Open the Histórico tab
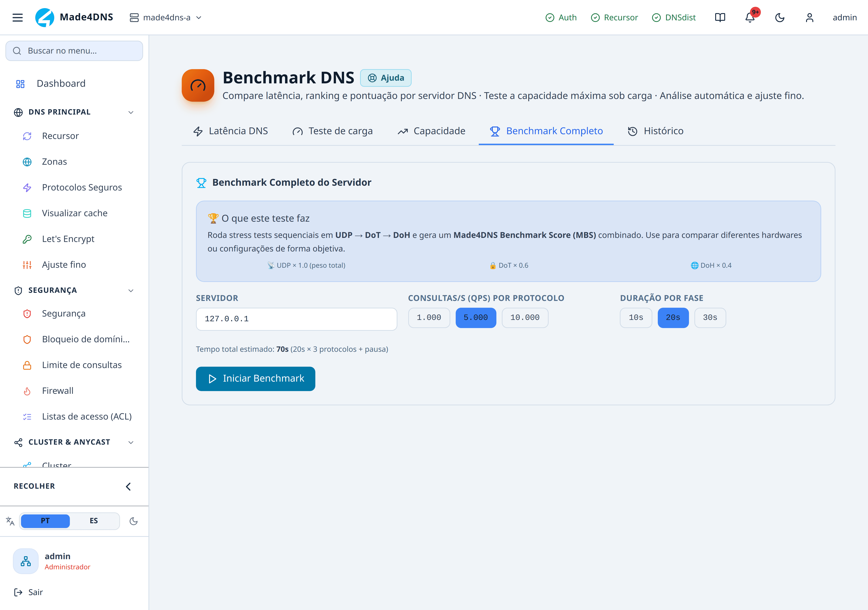The height and width of the screenshot is (610, 868). pyautogui.click(x=656, y=131)
